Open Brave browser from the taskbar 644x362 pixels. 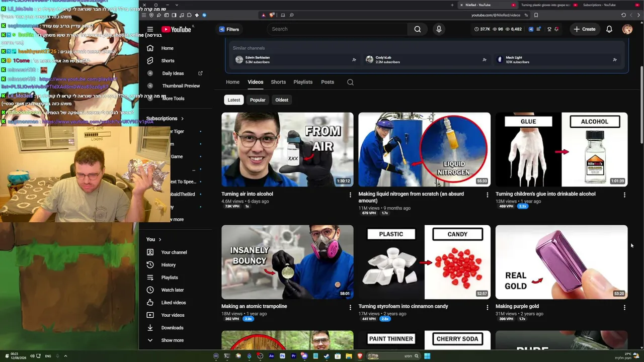(x=360, y=356)
